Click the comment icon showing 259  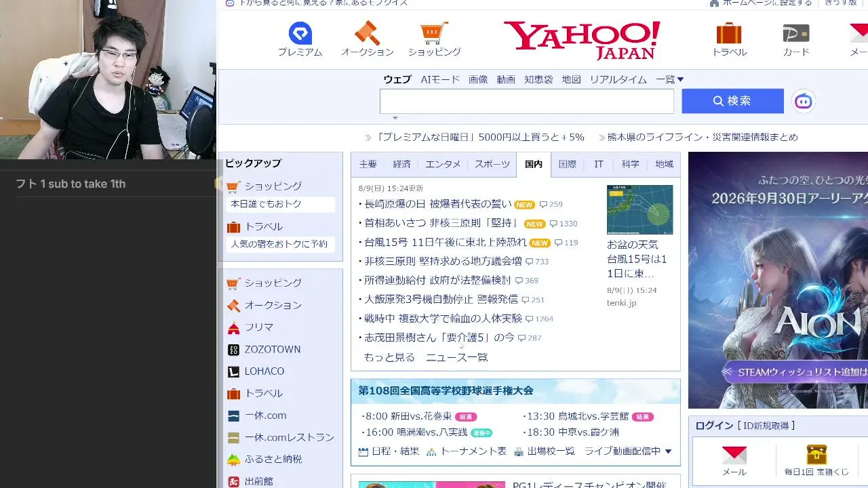[x=543, y=205]
